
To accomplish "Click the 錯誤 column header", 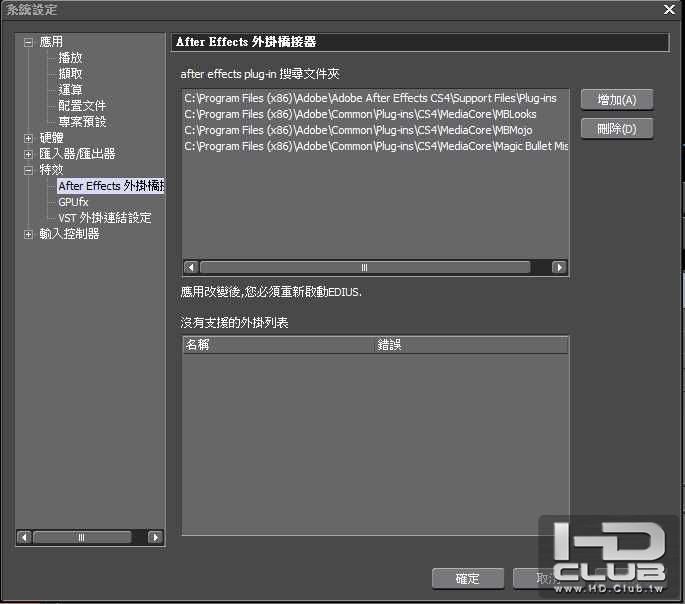I will (x=471, y=345).
